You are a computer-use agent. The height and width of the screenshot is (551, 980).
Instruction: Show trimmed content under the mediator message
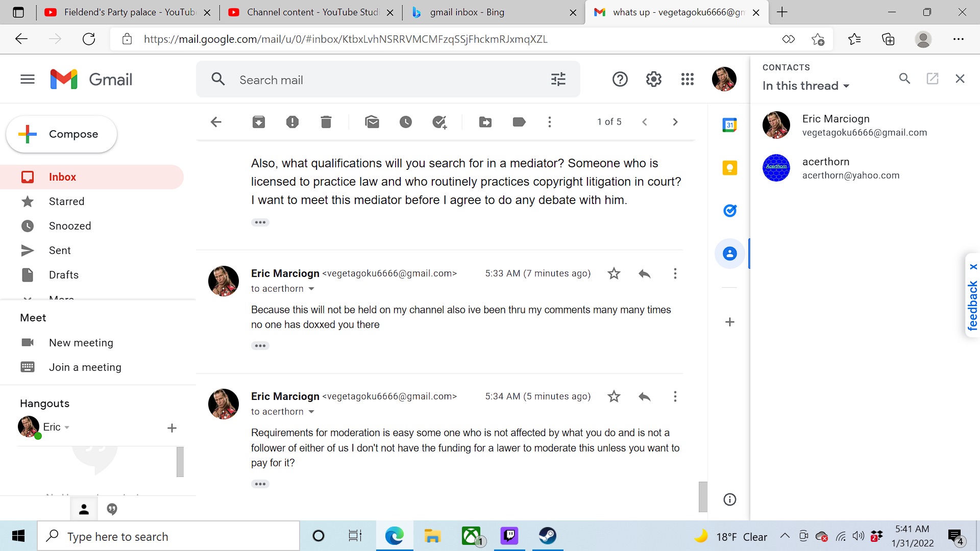[x=260, y=222]
